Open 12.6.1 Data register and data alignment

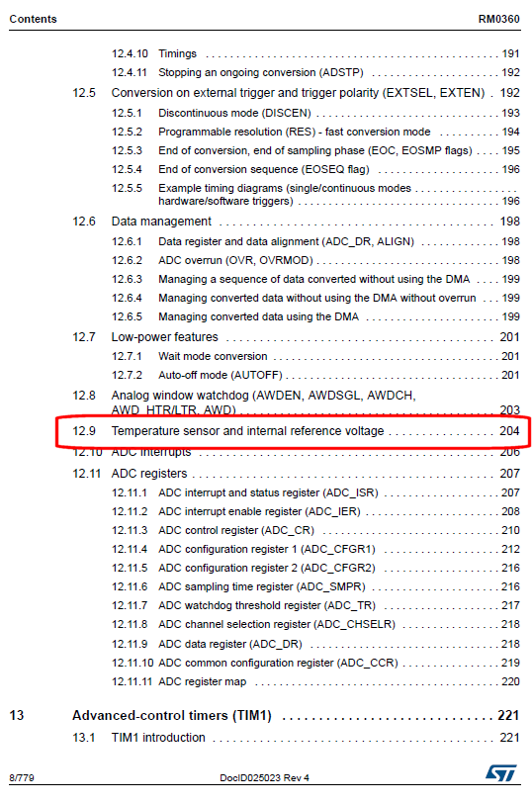[315, 241]
